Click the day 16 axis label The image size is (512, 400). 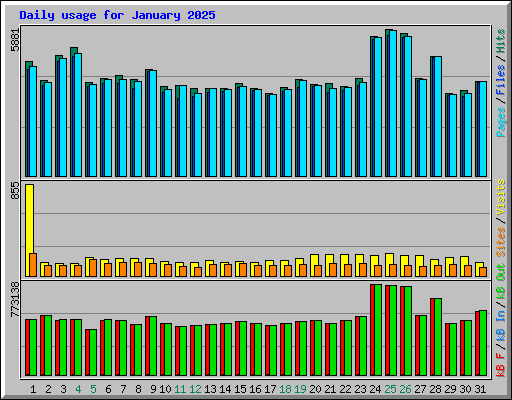[x=255, y=389]
